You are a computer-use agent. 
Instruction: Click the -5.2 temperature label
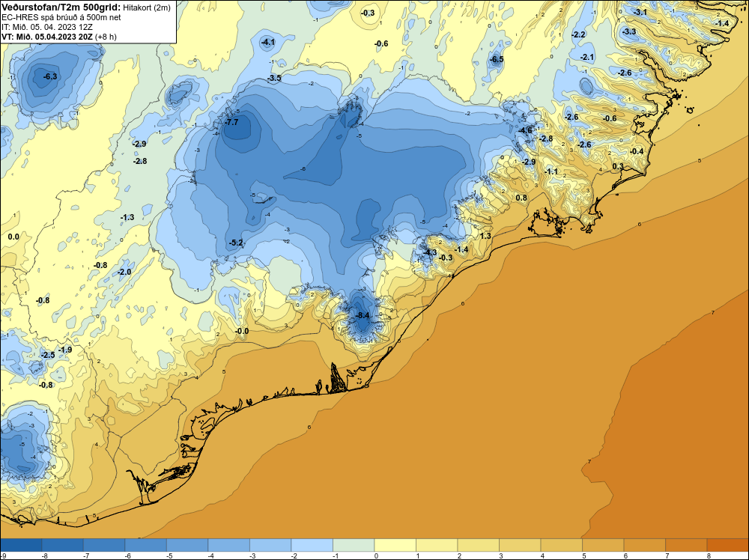tap(237, 243)
